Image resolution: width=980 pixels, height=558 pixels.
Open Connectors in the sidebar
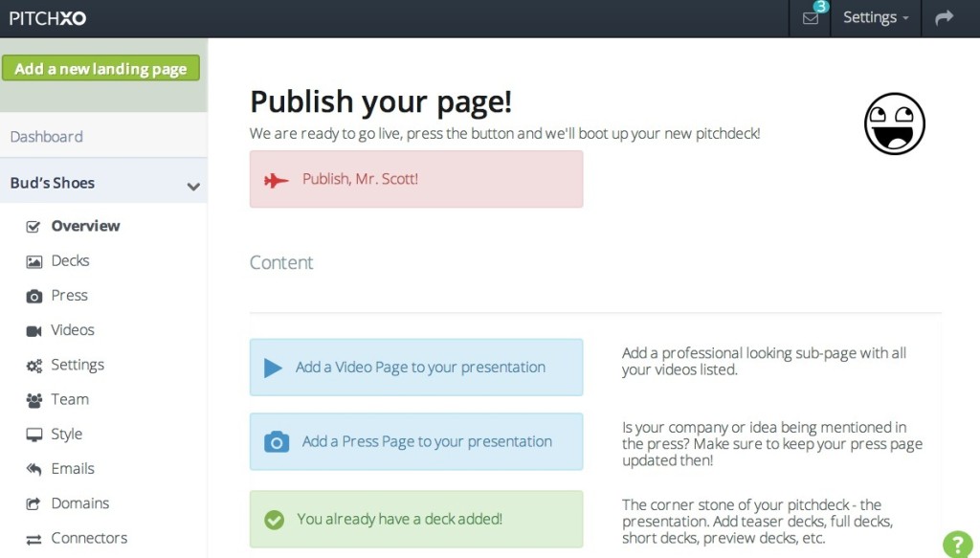89,538
